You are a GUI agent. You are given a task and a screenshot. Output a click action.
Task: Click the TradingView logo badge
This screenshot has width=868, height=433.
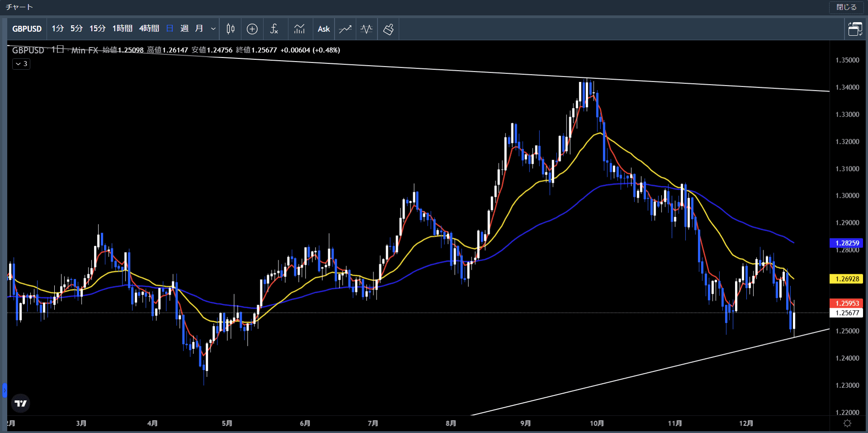21,403
